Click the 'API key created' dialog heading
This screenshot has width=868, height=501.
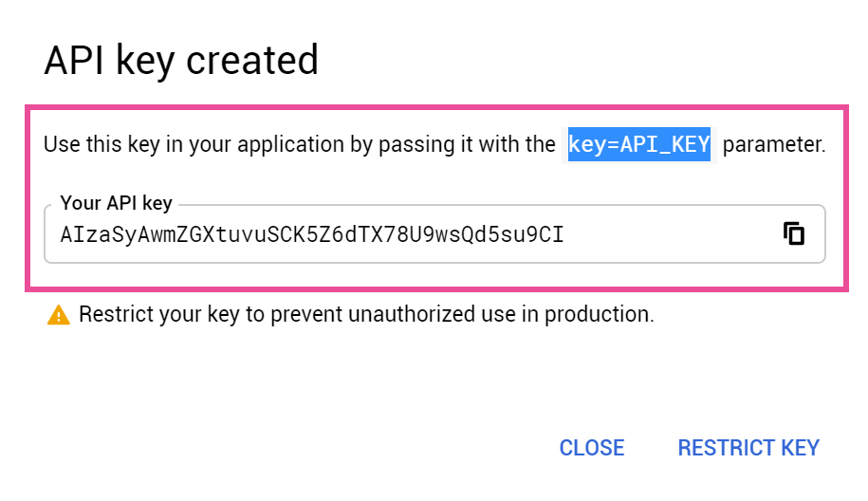[x=181, y=60]
